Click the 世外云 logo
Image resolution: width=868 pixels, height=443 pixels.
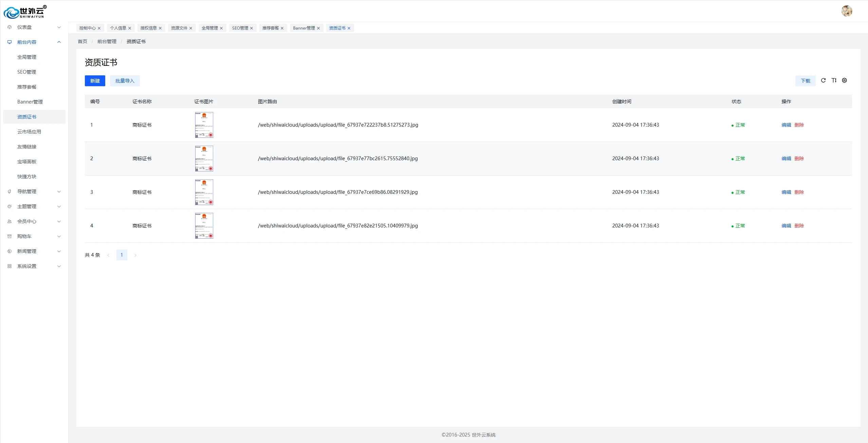point(25,12)
